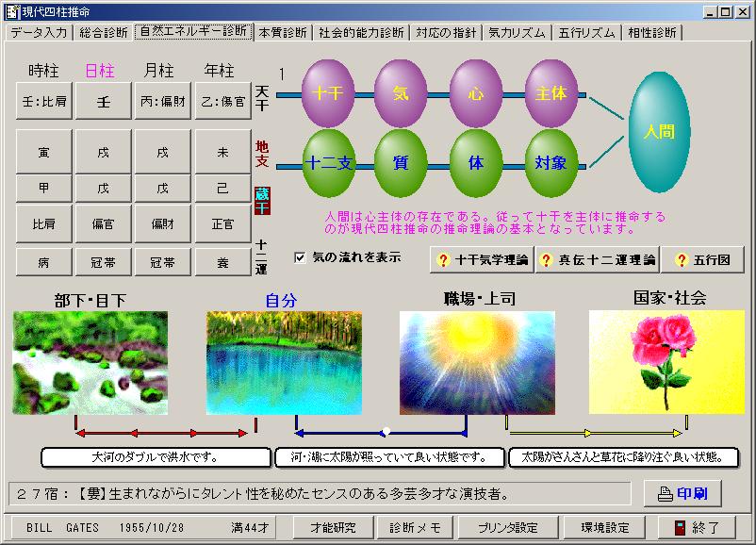Close the 現代四柱推命 window
The height and width of the screenshot is (545, 756).
coord(742,12)
